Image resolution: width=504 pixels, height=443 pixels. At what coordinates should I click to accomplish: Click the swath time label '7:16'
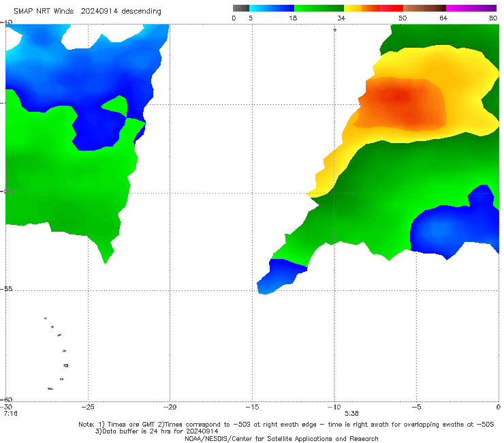point(11,414)
